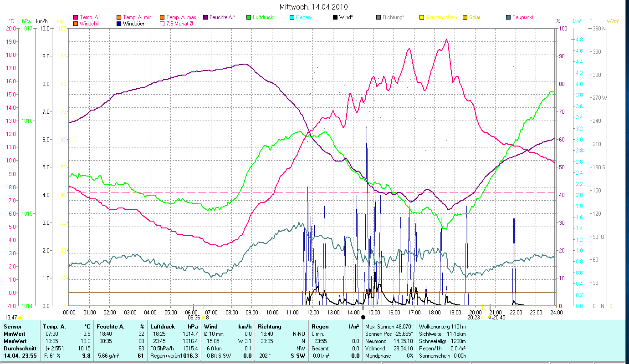
Task: Click the gold Solar legend swatch
Action: (x=465, y=17)
